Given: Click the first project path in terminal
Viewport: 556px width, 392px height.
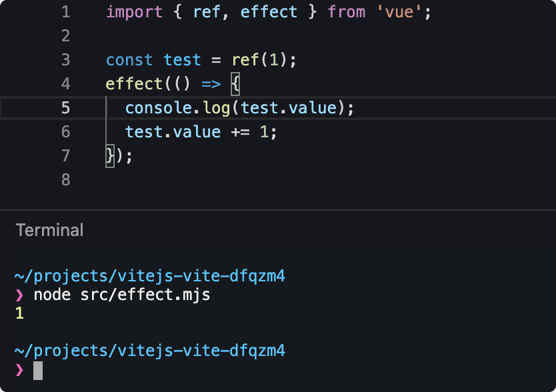Looking at the screenshot, I should click(150, 275).
